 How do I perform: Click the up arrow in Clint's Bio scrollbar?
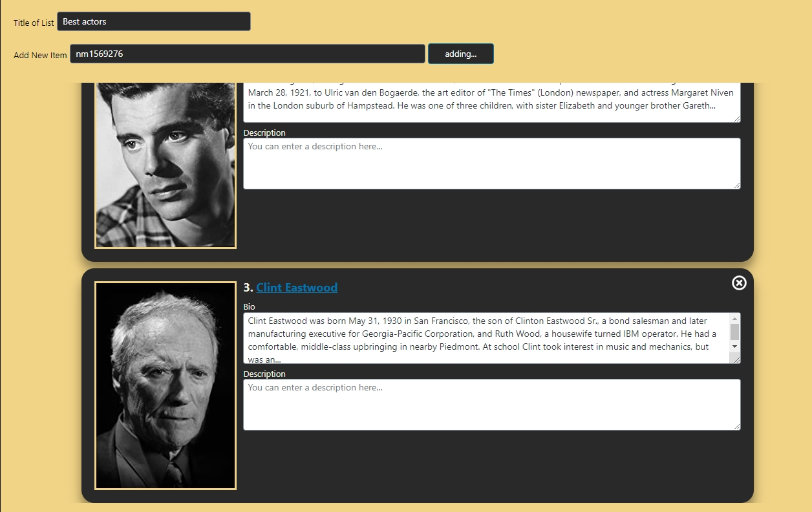point(734,318)
